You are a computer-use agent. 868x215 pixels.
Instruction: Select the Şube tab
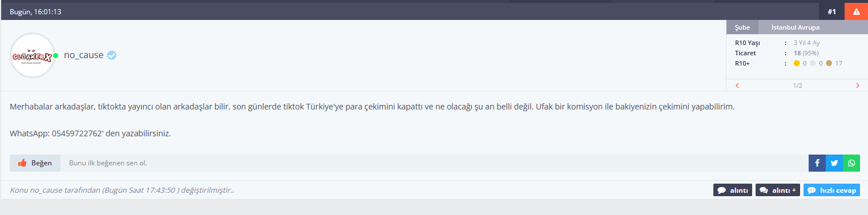(x=742, y=27)
